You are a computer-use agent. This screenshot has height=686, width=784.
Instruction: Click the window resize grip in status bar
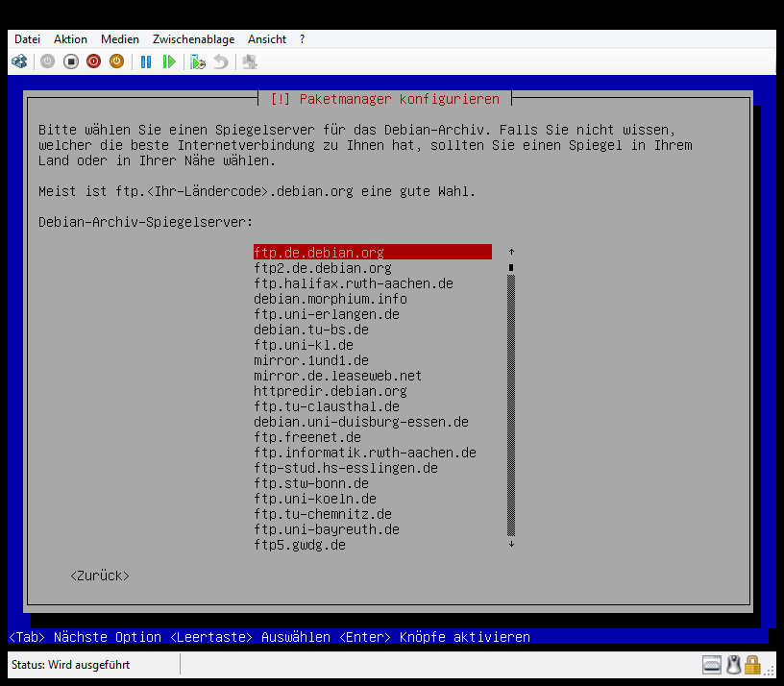(x=769, y=670)
